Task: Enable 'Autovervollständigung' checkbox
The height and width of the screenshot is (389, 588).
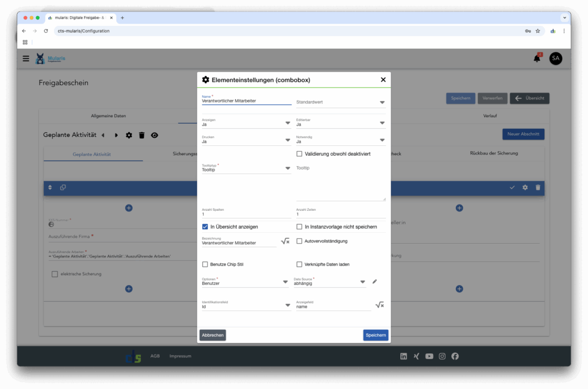Action: 299,241
